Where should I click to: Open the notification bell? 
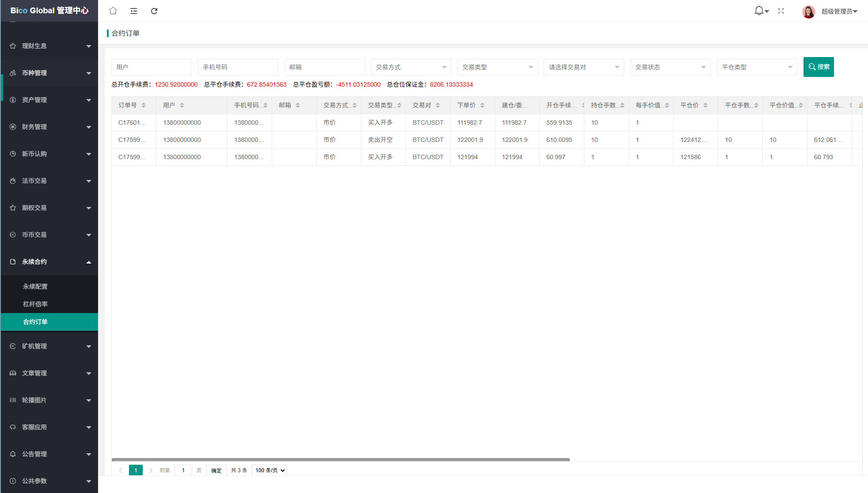(759, 11)
